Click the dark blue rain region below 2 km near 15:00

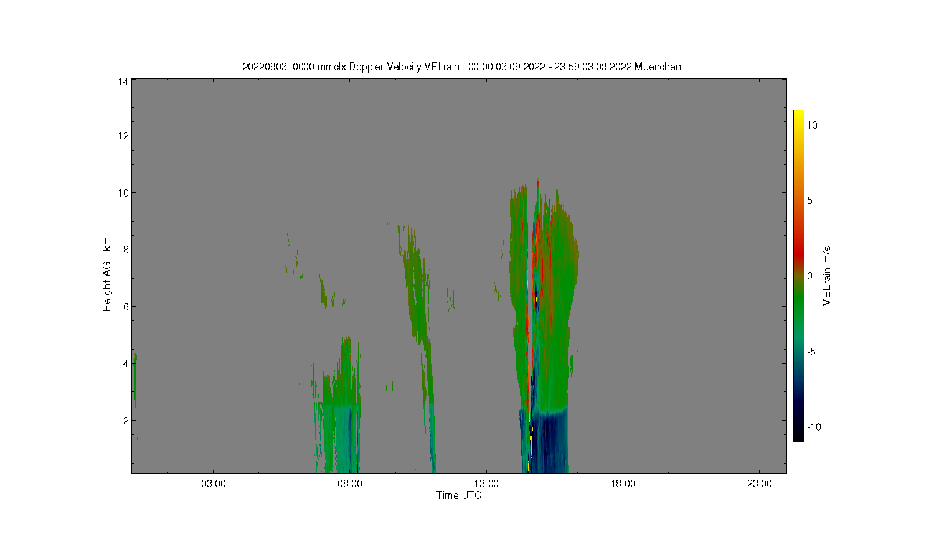coord(551,442)
